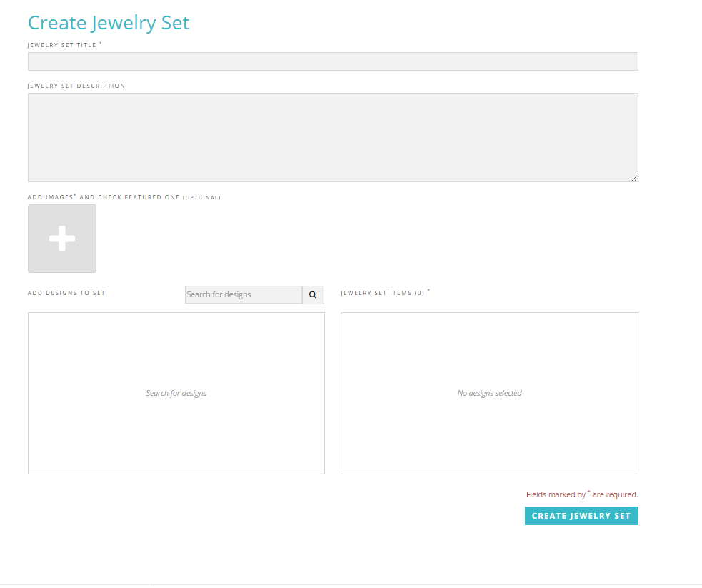
Task: Trigger the search glyph beside the search box
Action: click(x=312, y=294)
